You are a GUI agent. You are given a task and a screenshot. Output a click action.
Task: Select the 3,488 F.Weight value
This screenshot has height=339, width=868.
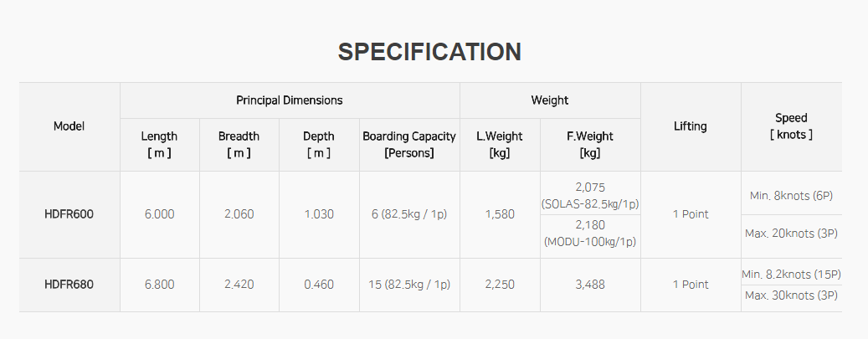[590, 285]
